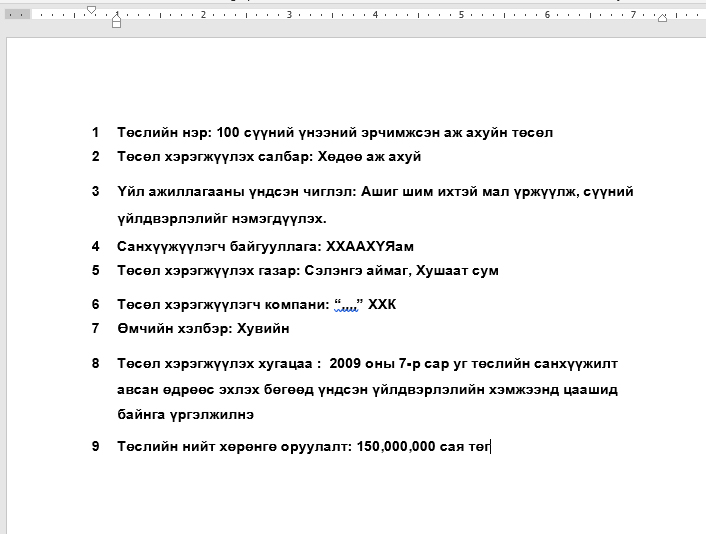Click line 1 text 'Төслийн нэр: 100 сүүний'
Image resolution: width=706 pixels, height=534 pixels.
204,132
